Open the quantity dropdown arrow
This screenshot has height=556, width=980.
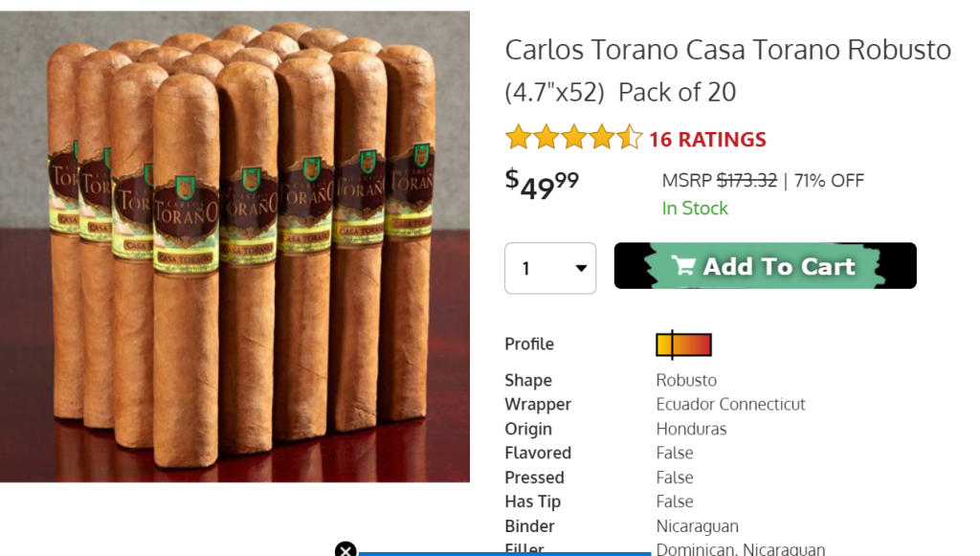[x=581, y=269]
